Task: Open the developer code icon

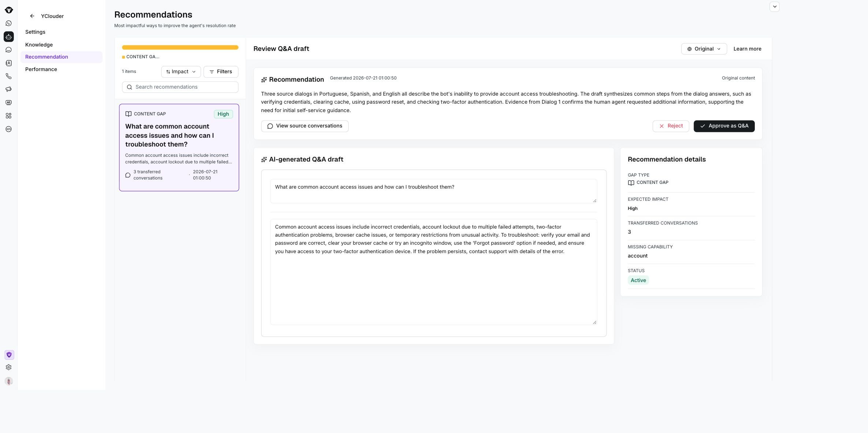Action: click(8, 129)
